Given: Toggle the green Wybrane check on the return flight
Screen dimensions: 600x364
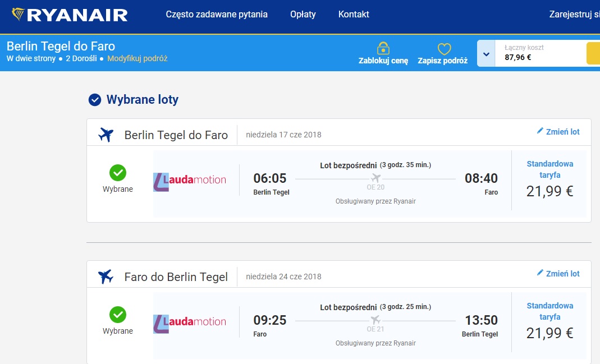Looking at the screenshot, I should 118,315.
